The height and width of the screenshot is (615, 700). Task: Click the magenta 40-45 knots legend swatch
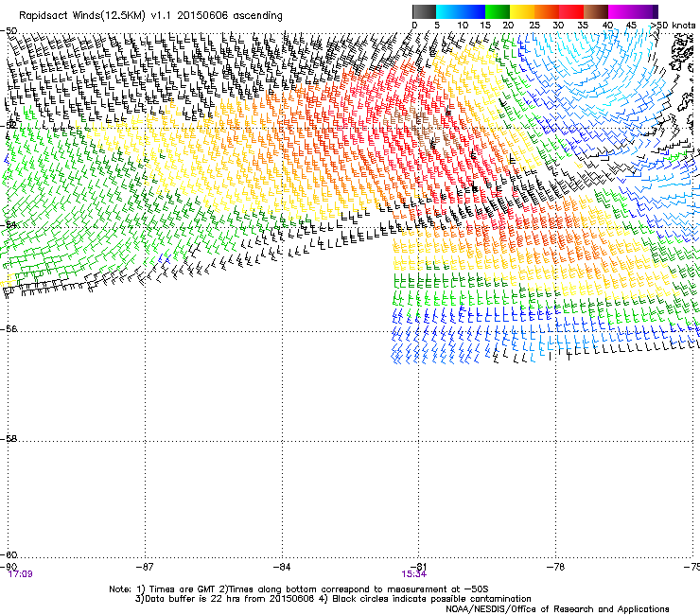tap(621, 11)
